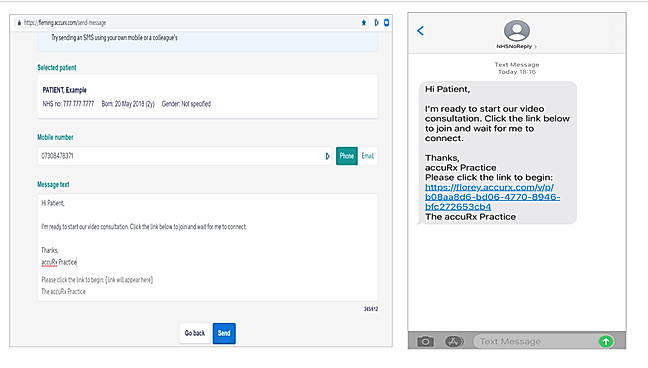Tap the Text Message input field
The image size is (648, 368).
point(535,342)
